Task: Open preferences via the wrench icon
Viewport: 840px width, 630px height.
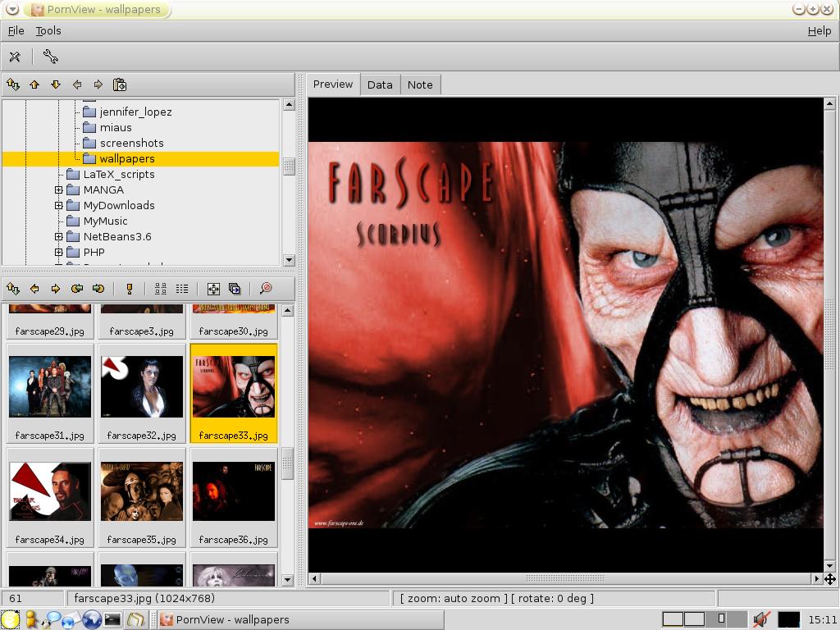Action: coord(50,57)
